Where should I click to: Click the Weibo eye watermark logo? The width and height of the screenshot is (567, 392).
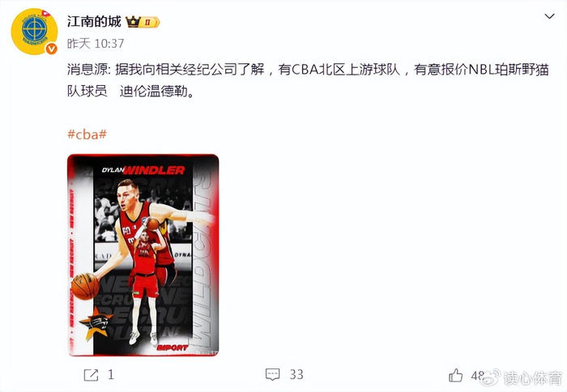point(492,377)
